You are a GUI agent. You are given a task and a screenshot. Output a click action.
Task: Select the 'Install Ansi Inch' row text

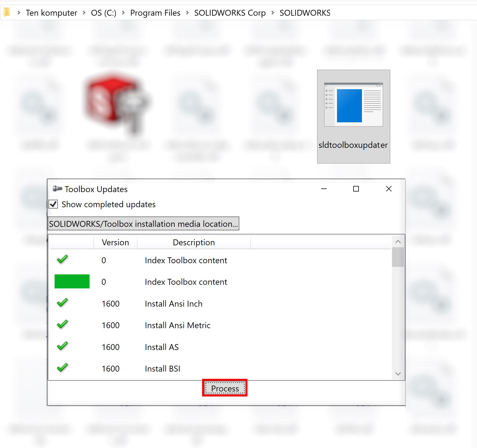(x=174, y=304)
